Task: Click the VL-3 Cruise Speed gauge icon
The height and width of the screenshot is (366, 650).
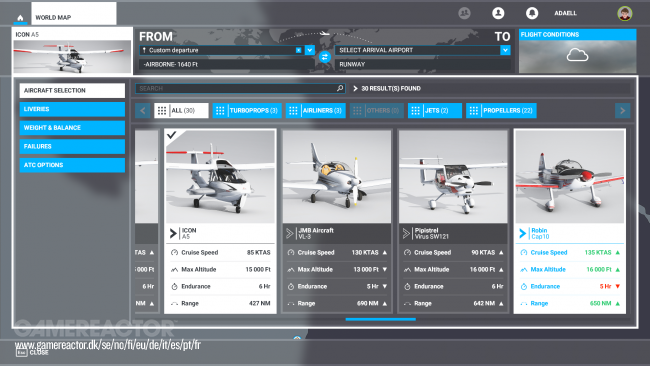Action: click(291, 252)
